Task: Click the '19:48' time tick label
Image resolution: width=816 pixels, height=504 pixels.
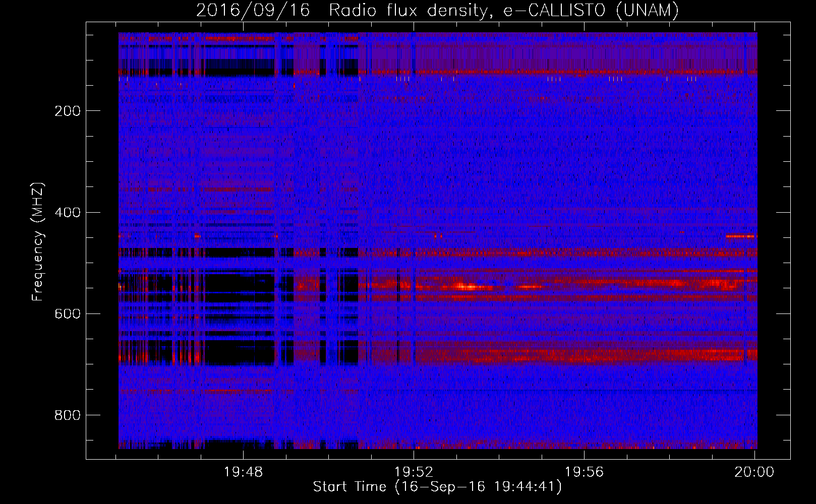Action: pyautogui.click(x=244, y=472)
